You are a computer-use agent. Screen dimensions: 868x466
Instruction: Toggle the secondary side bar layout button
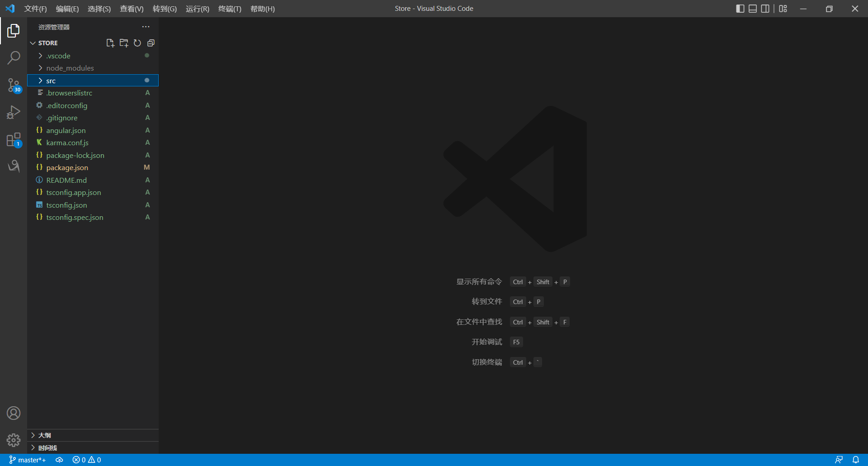(765, 9)
